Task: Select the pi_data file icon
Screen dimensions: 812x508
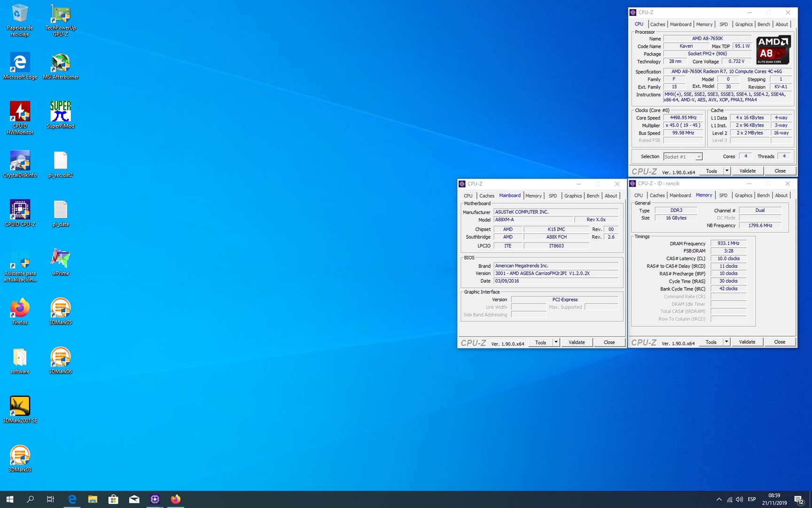Action: 61,213
